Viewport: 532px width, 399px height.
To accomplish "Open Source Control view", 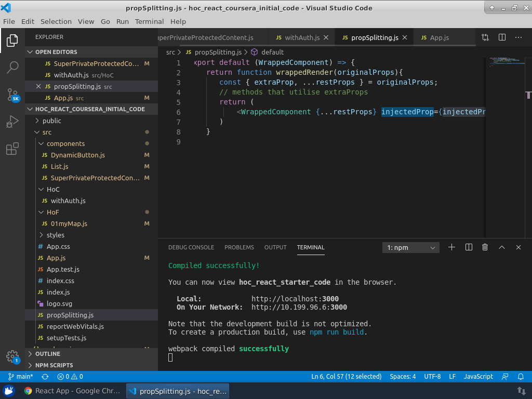I will pos(12,95).
